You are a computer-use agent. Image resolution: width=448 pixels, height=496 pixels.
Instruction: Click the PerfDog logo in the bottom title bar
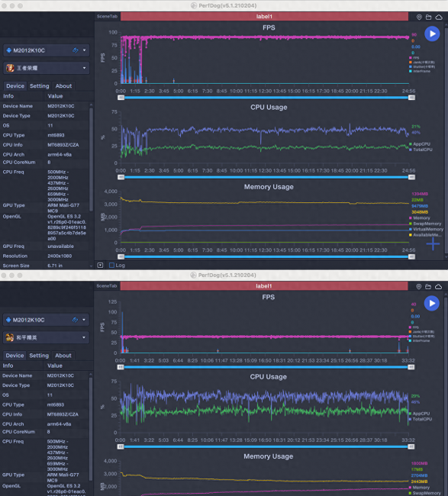[193, 275]
